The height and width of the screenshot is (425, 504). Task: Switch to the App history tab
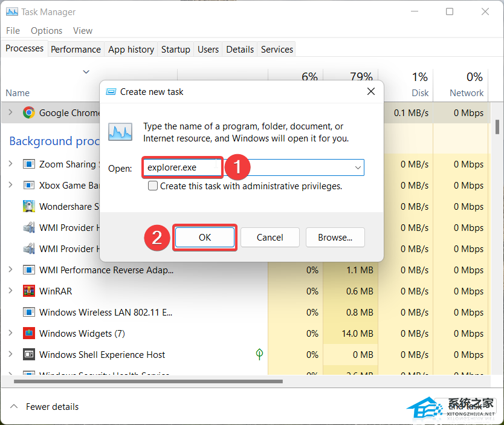pos(131,50)
